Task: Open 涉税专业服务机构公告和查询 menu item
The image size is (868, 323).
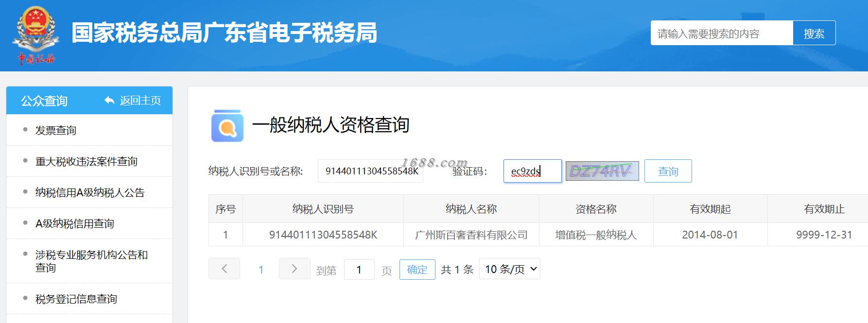Action: (91, 261)
